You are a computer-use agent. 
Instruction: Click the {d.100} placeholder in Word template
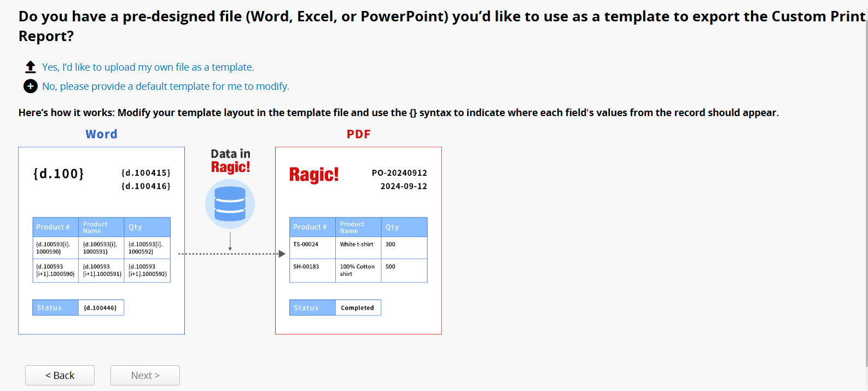pos(59,174)
